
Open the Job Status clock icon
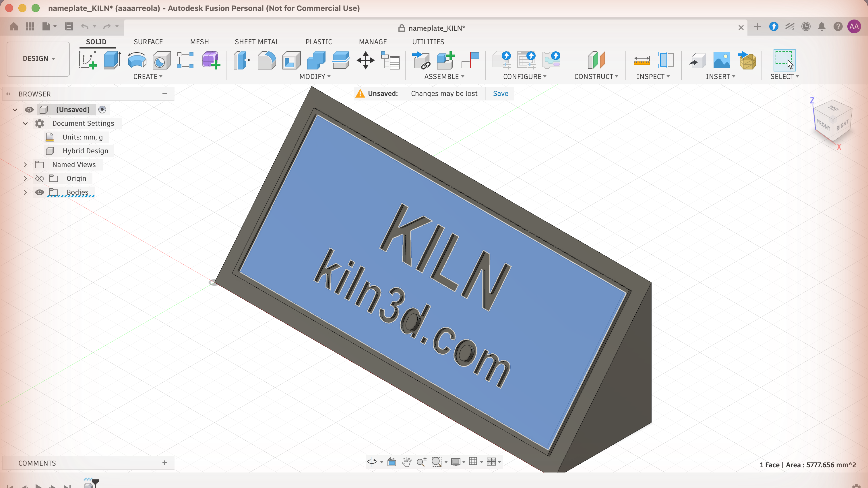(806, 26)
